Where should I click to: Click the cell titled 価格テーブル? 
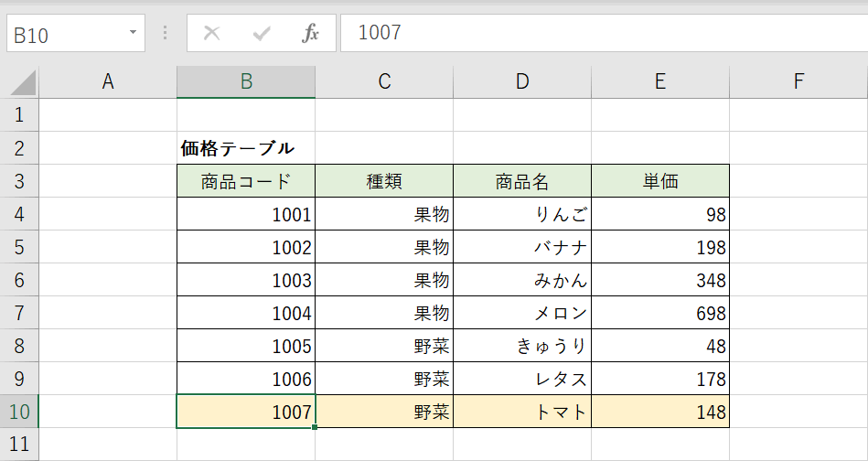tap(246, 148)
